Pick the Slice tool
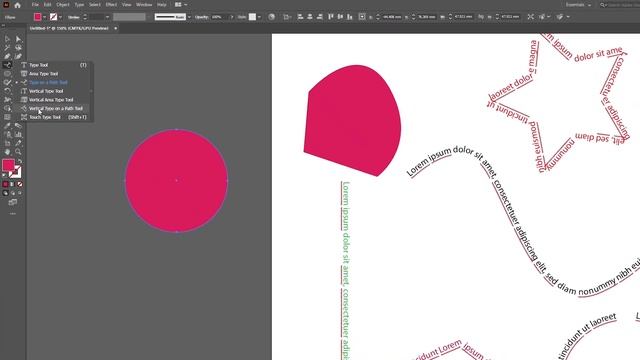 coord(18,143)
